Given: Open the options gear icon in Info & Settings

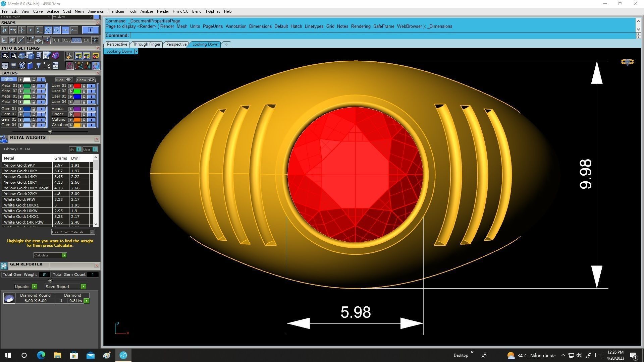Looking at the screenshot, I should [5, 56].
